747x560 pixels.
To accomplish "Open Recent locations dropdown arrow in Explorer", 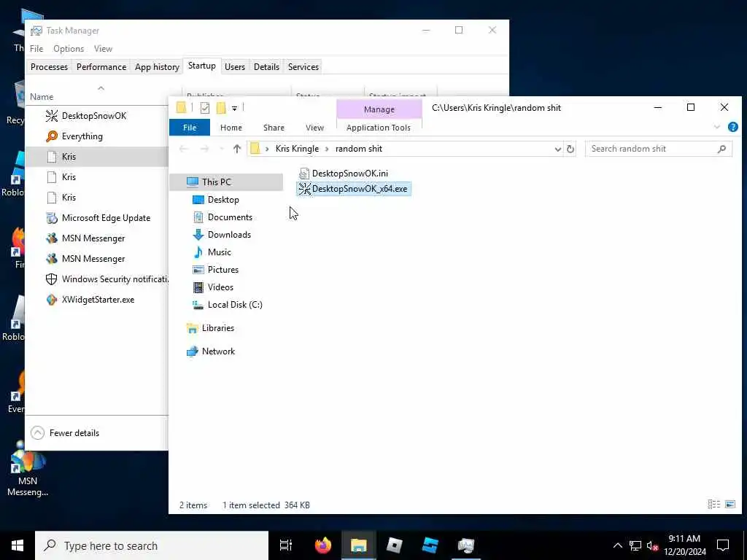I will pos(222,149).
